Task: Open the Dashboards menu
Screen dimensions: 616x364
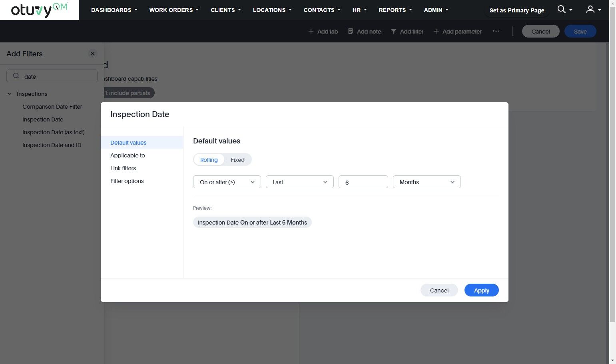Action: (x=114, y=10)
